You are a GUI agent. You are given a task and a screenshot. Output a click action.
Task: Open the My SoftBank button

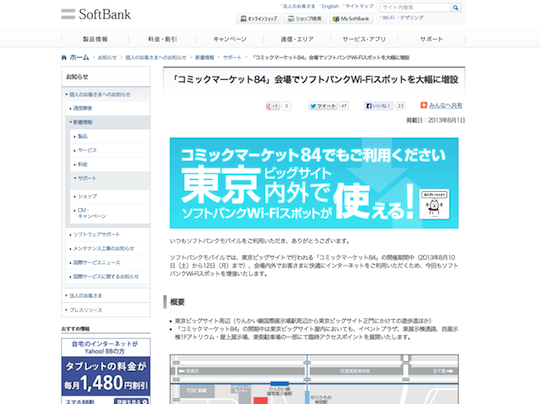351,19
